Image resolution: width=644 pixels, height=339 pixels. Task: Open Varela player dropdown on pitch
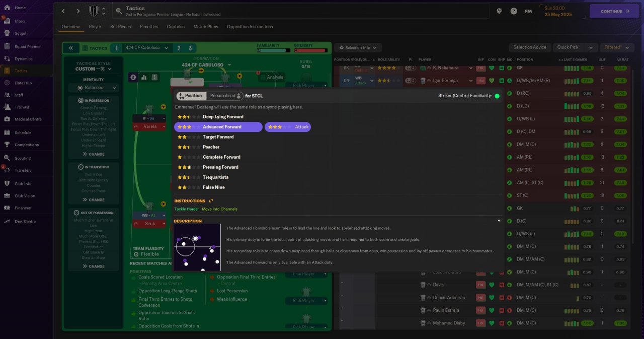(x=164, y=126)
